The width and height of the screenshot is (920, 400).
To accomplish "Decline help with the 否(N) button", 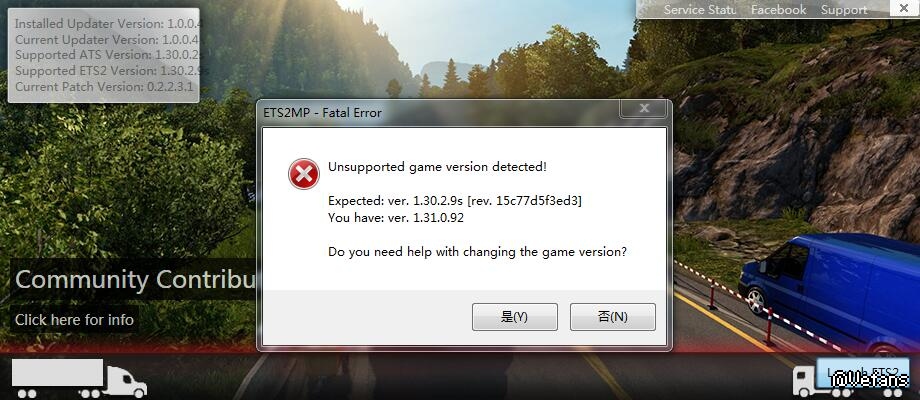I will (613, 317).
